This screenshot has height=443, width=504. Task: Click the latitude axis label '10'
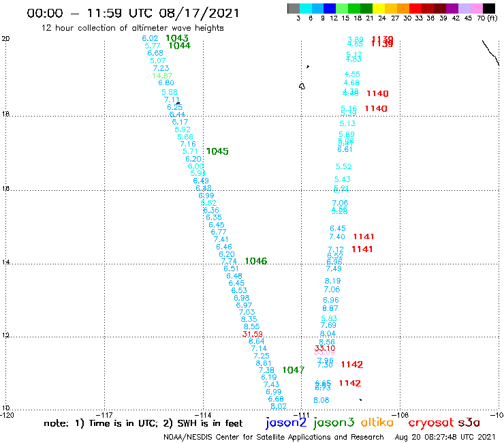coord(5,408)
